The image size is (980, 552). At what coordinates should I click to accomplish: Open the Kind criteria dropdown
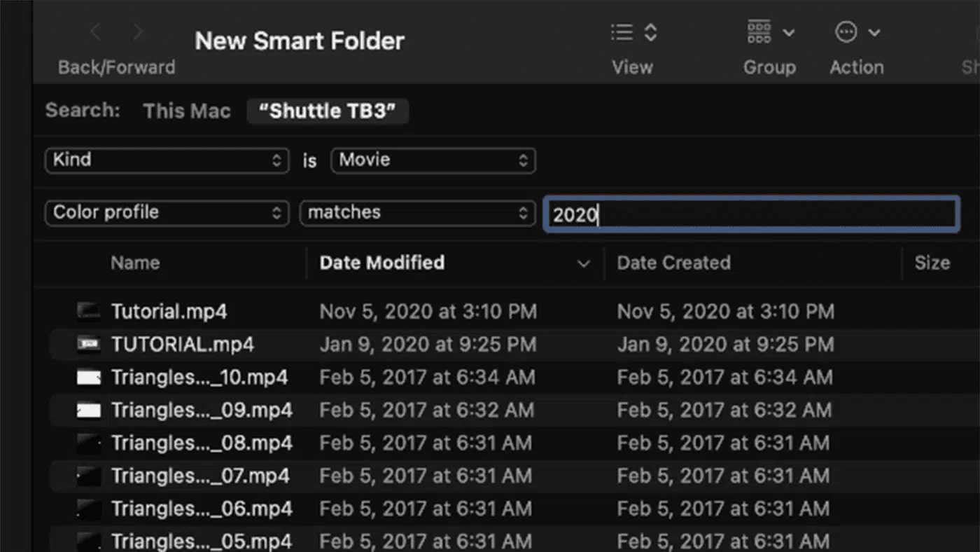(x=167, y=160)
